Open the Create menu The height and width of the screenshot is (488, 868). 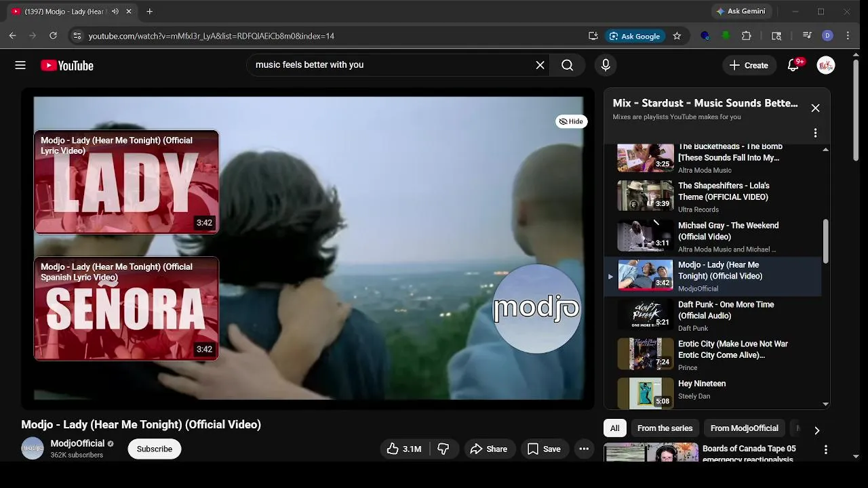(749, 65)
